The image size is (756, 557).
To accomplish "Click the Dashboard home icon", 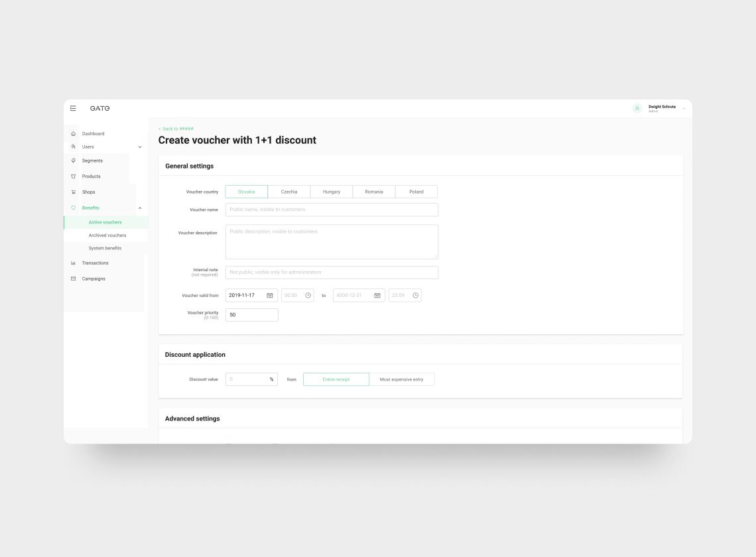I will 74,133.
